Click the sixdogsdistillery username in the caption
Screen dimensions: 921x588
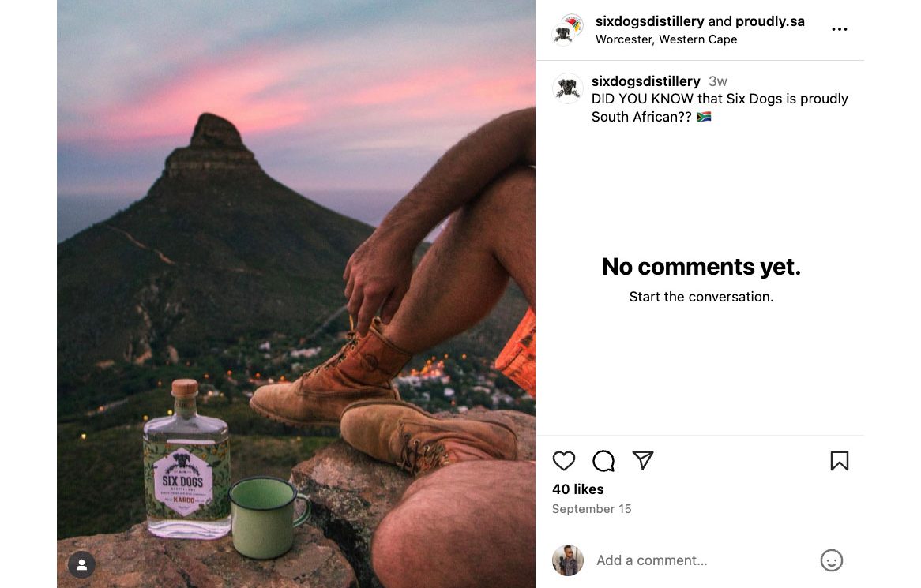coord(645,81)
